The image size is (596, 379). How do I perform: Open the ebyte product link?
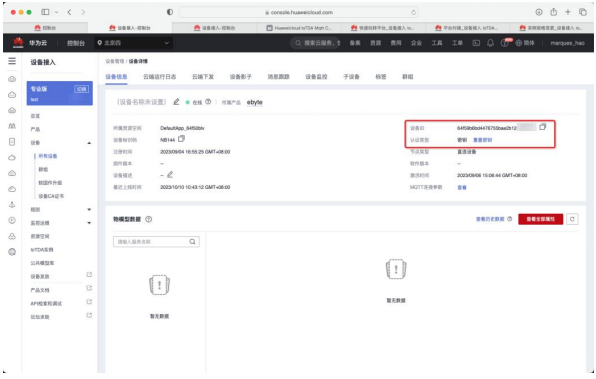255,102
